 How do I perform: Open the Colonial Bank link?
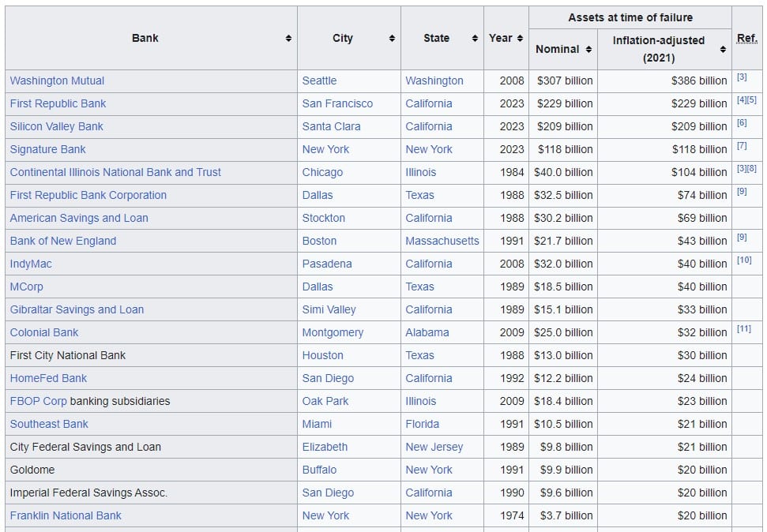[44, 332]
